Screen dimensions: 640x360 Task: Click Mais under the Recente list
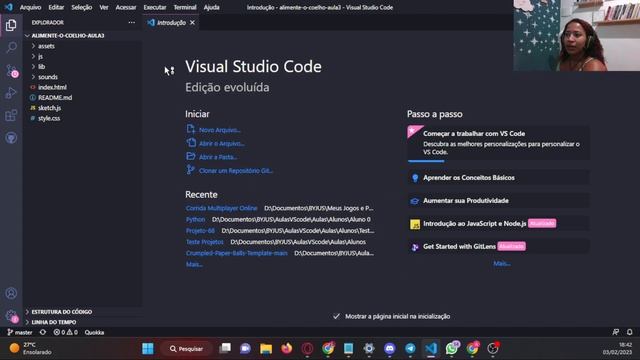pos(194,264)
